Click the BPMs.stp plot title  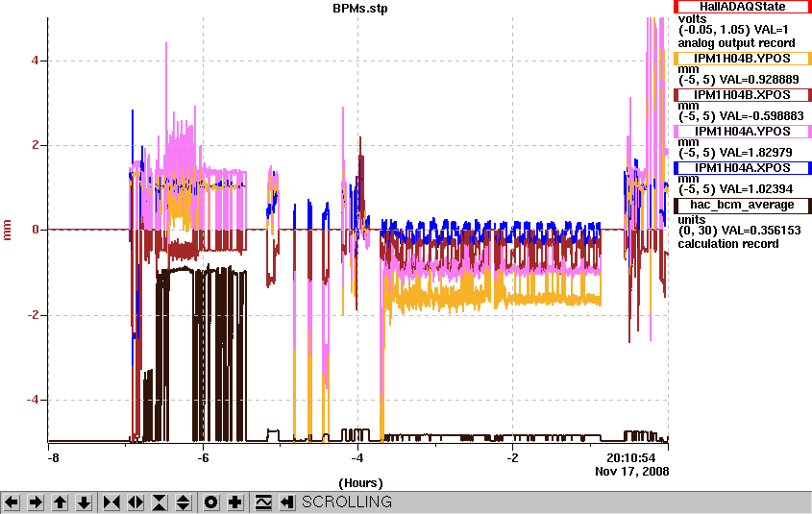(x=360, y=9)
